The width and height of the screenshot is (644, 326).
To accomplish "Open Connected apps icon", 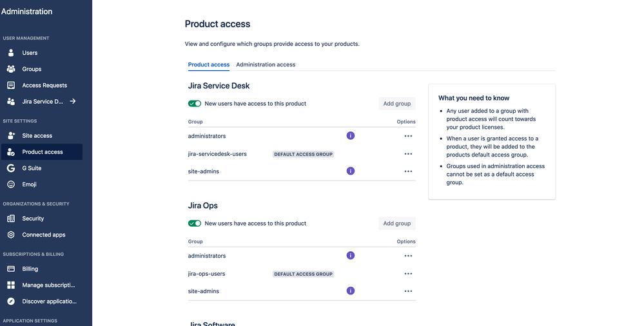I will [11, 235].
